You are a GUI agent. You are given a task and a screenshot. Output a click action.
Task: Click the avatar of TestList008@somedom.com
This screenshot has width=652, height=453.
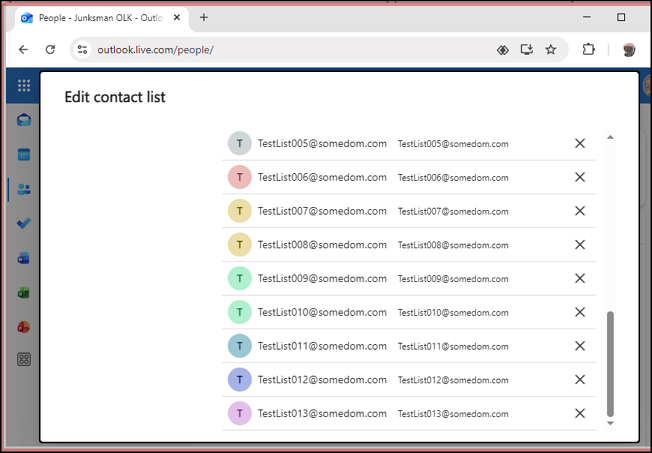click(240, 245)
